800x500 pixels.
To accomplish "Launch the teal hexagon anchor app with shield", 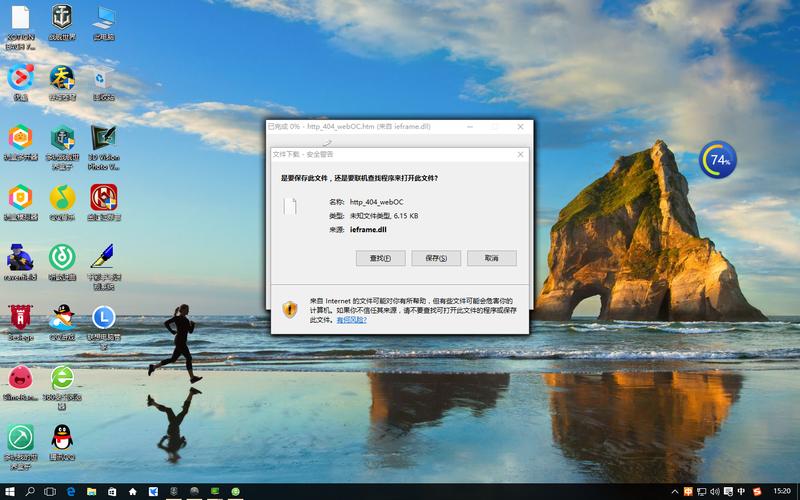I will click(62, 138).
